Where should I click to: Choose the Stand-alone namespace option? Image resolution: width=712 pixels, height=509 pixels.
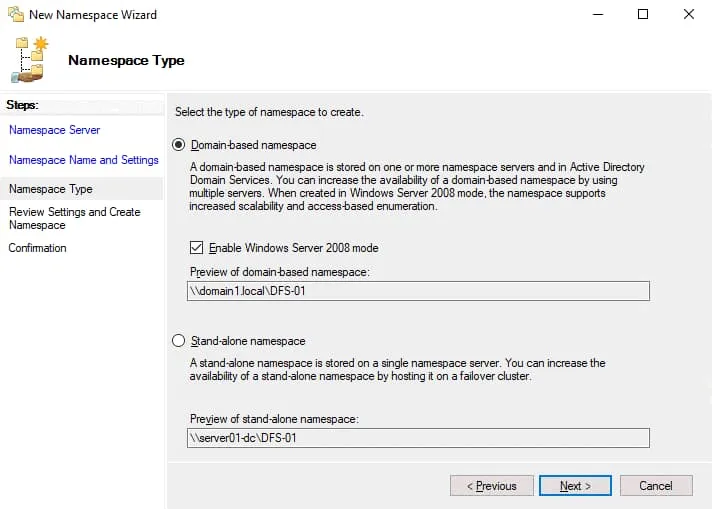coord(180,341)
